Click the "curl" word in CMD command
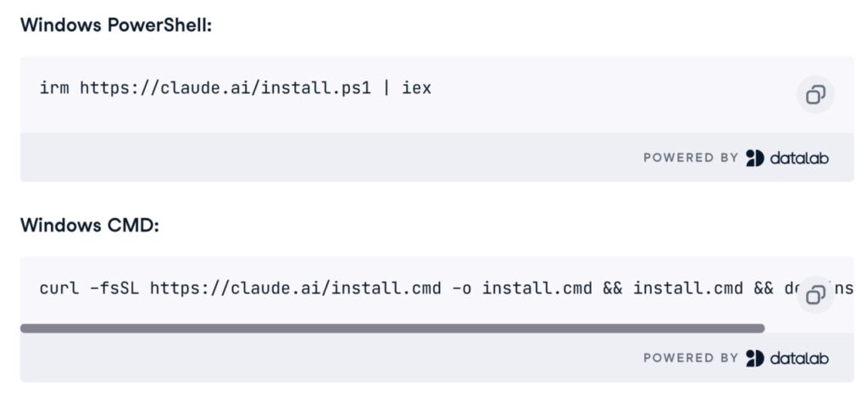 [59, 288]
